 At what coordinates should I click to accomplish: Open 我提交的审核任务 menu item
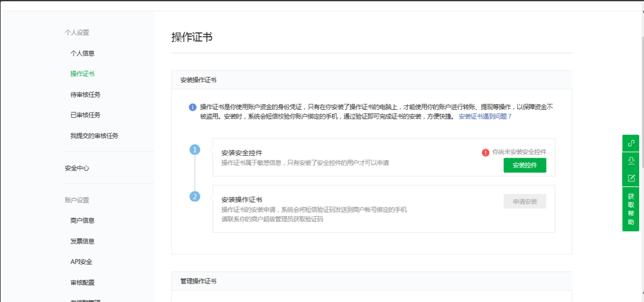[x=94, y=136]
